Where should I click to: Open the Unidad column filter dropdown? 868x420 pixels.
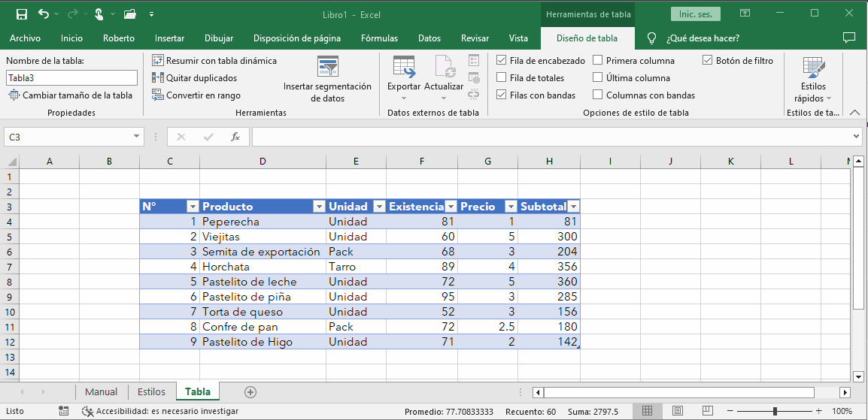point(379,207)
